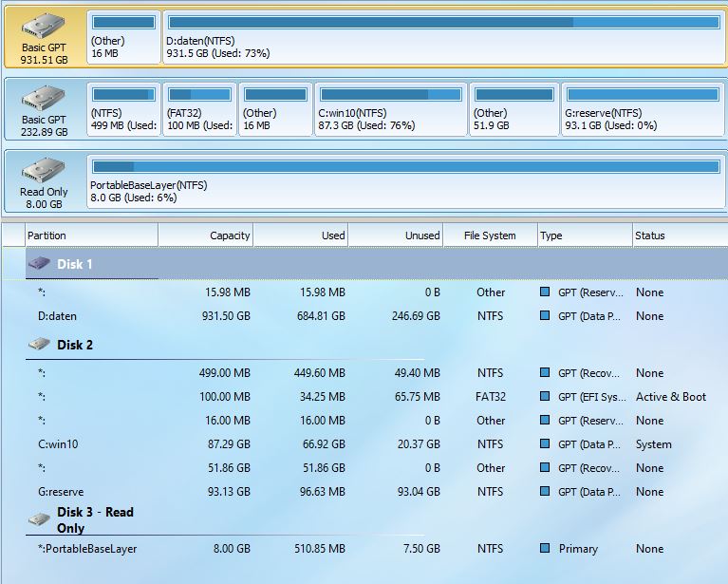The image size is (728, 584).
Task: Select the 499 MB NTFS partition block
Action: tap(123, 109)
